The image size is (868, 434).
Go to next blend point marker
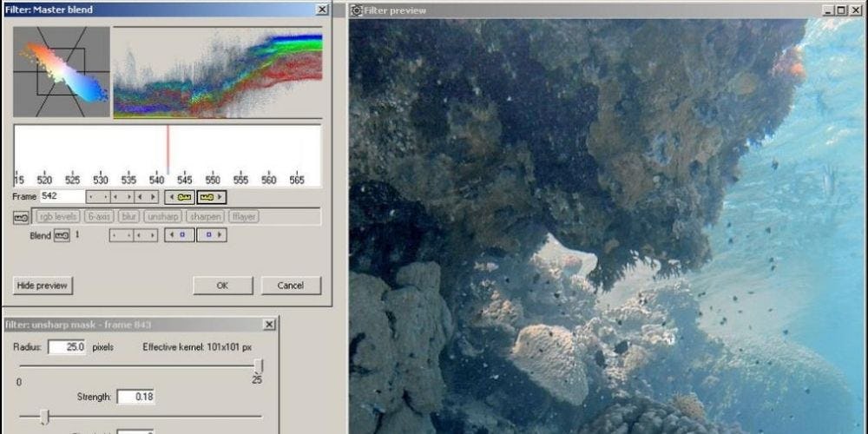pos(211,235)
